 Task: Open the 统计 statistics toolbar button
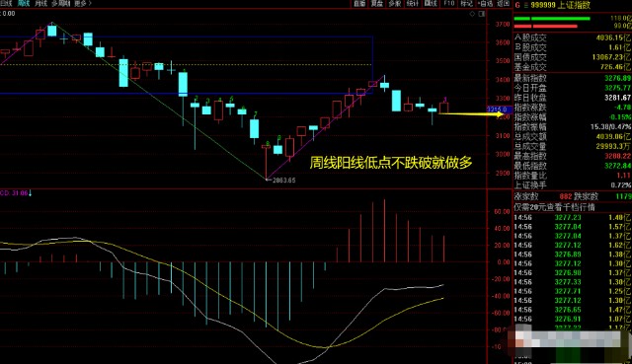[x=413, y=3]
